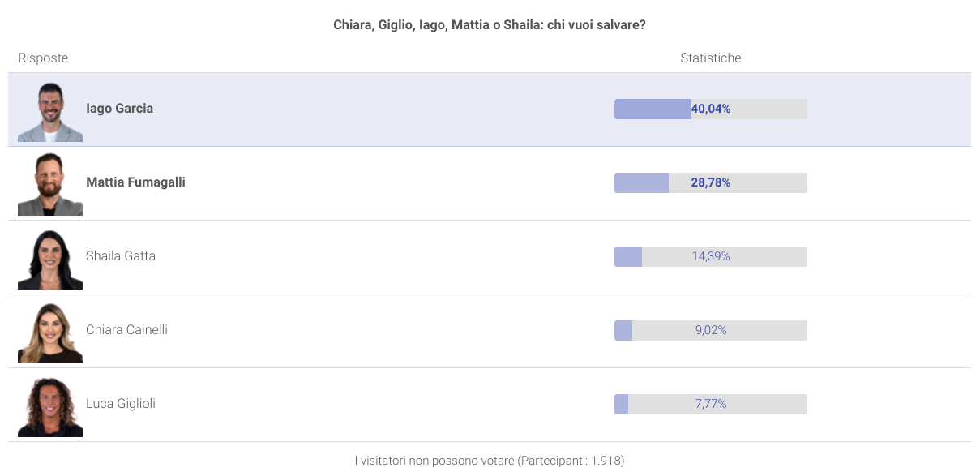The height and width of the screenshot is (472, 980).
Task: Click the 9,02% progress bar
Action: (x=711, y=330)
